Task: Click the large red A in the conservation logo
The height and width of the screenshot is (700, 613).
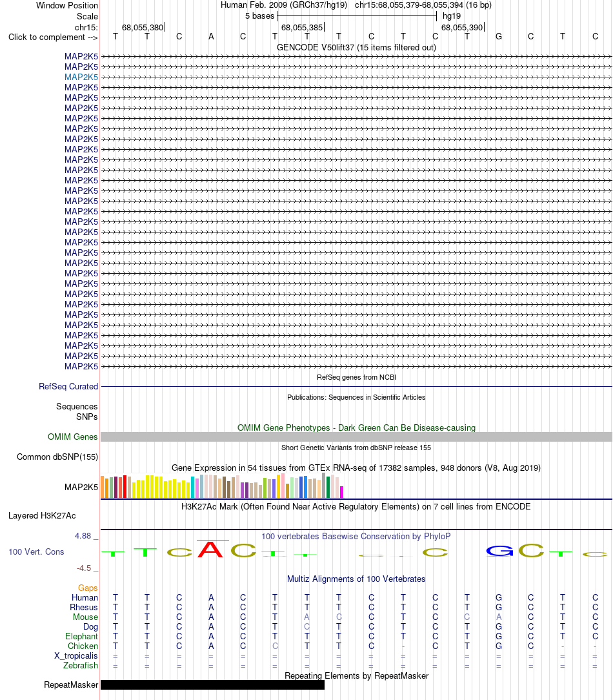Action: pyautogui.click(x=210, y=549)
